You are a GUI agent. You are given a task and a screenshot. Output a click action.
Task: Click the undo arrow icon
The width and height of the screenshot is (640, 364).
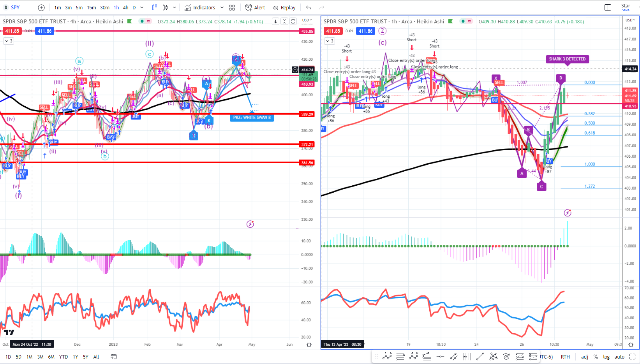click(309, 7)
